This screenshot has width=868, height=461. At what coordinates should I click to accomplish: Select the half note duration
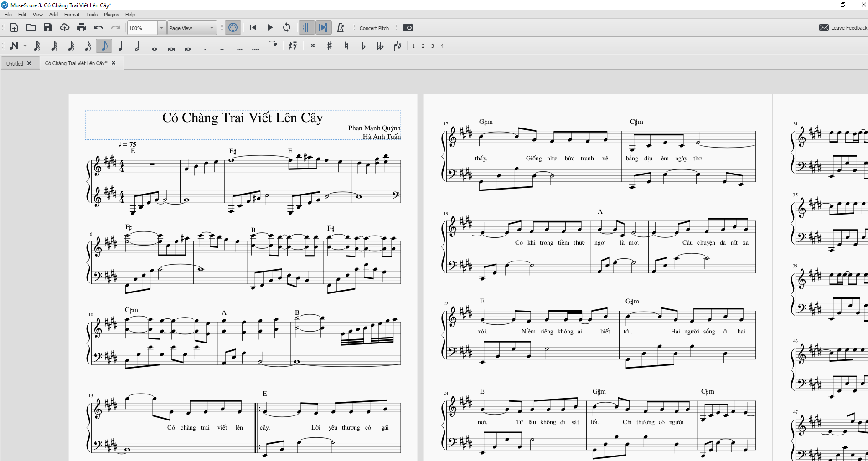click(x=138, y=46)
